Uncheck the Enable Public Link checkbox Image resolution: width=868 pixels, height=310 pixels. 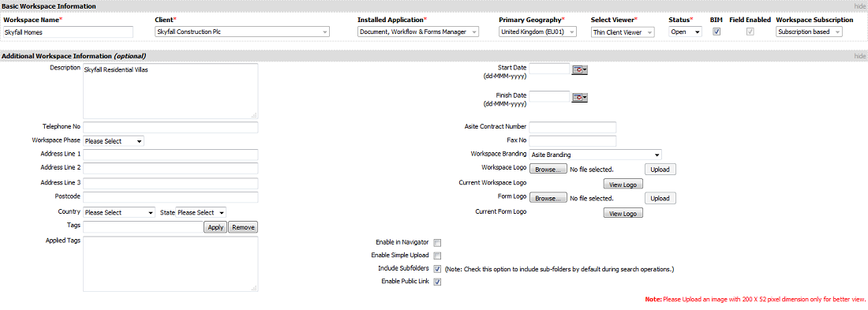pos(437,282)
